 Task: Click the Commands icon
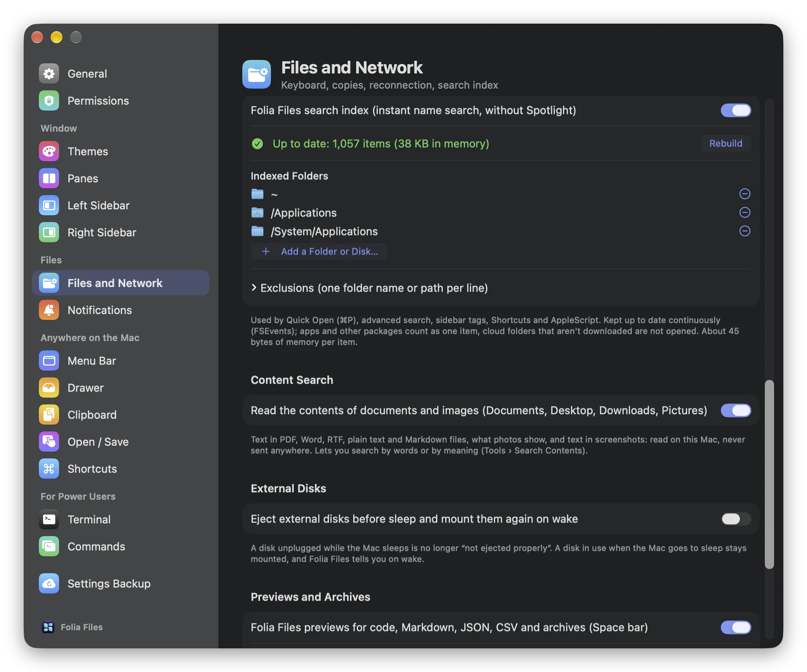[49, 547]
